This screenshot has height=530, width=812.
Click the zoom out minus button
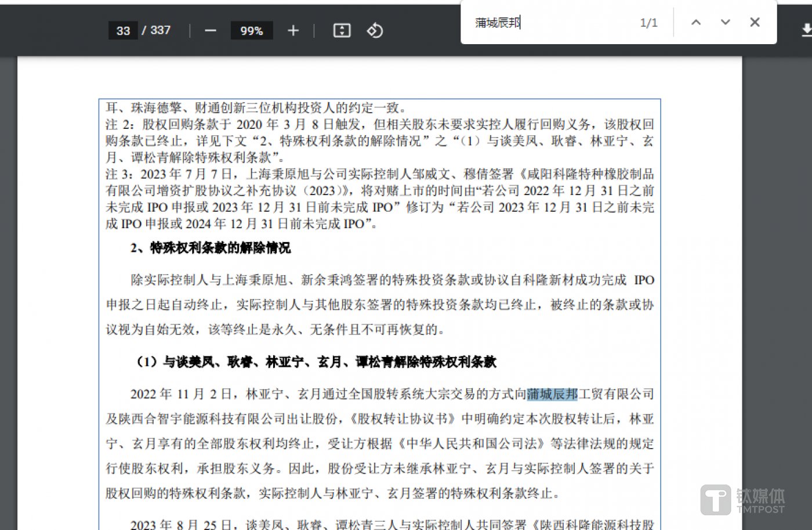coord(211,31)
